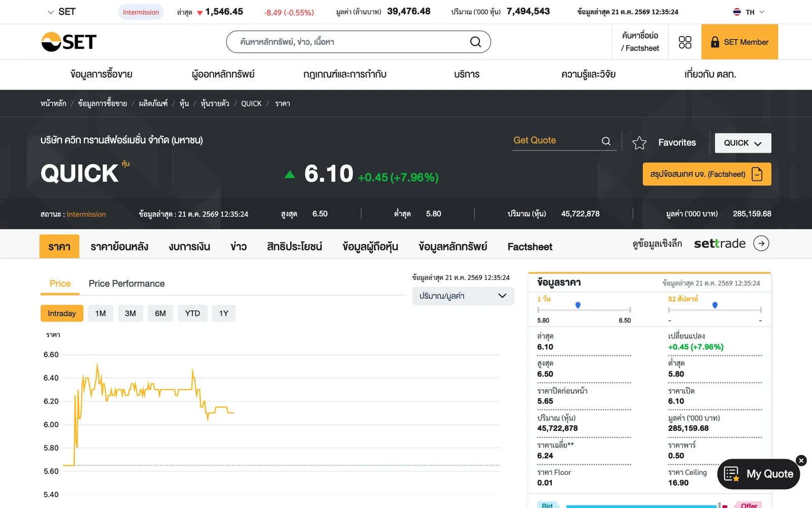Click the 1 วัน price range slider marker
The height and width of the screenshot is (508, 812).
coord(578,305)
